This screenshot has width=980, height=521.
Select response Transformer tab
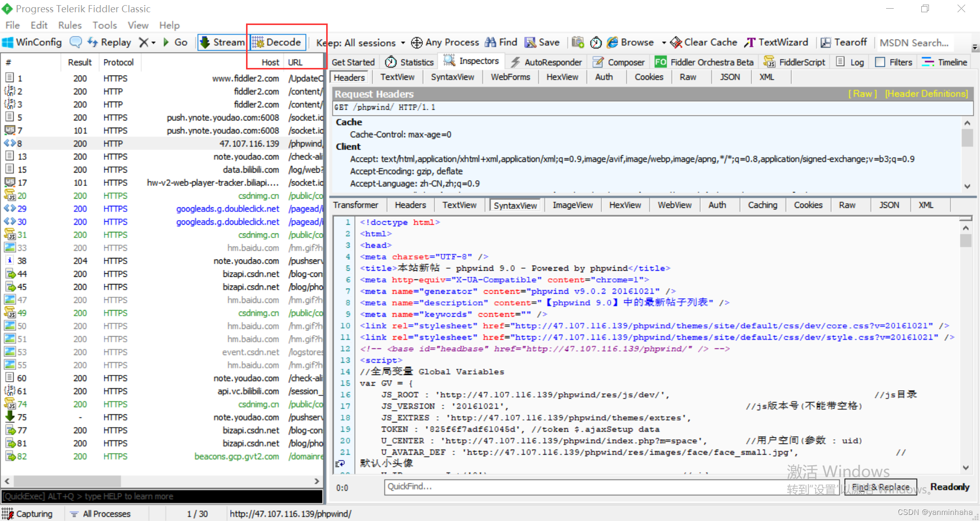(356, 205)
